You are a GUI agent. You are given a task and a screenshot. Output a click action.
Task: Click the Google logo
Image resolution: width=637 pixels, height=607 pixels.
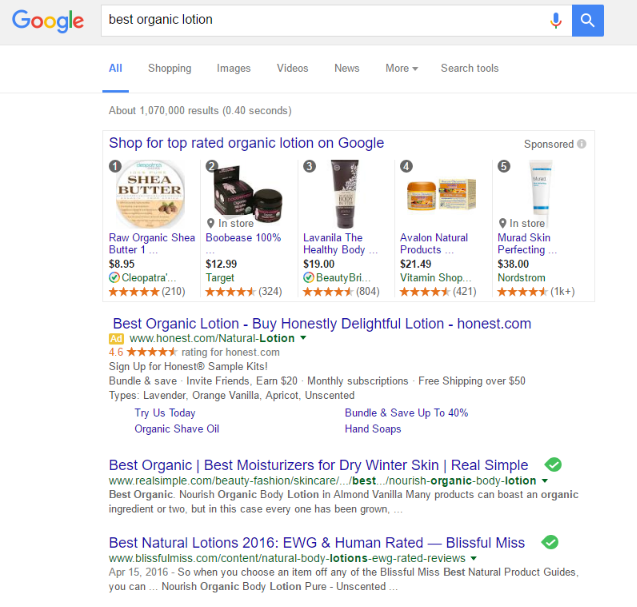(48, 21)
